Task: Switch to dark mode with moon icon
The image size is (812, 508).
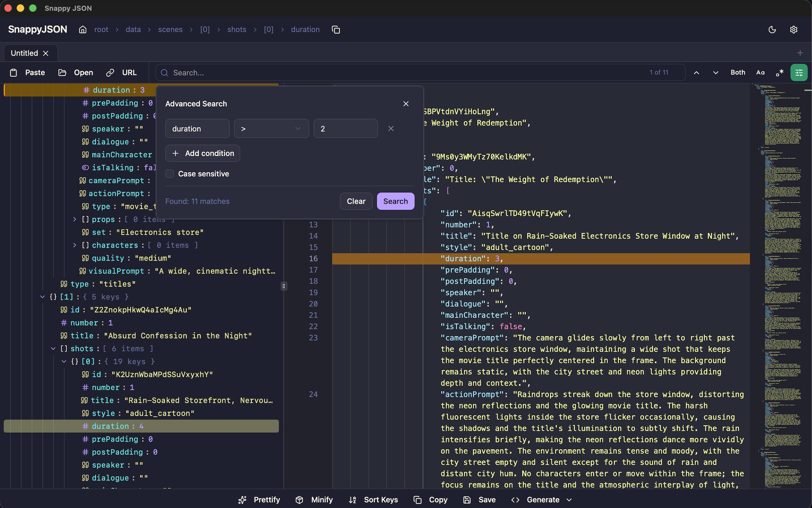Action: point(772,30)
